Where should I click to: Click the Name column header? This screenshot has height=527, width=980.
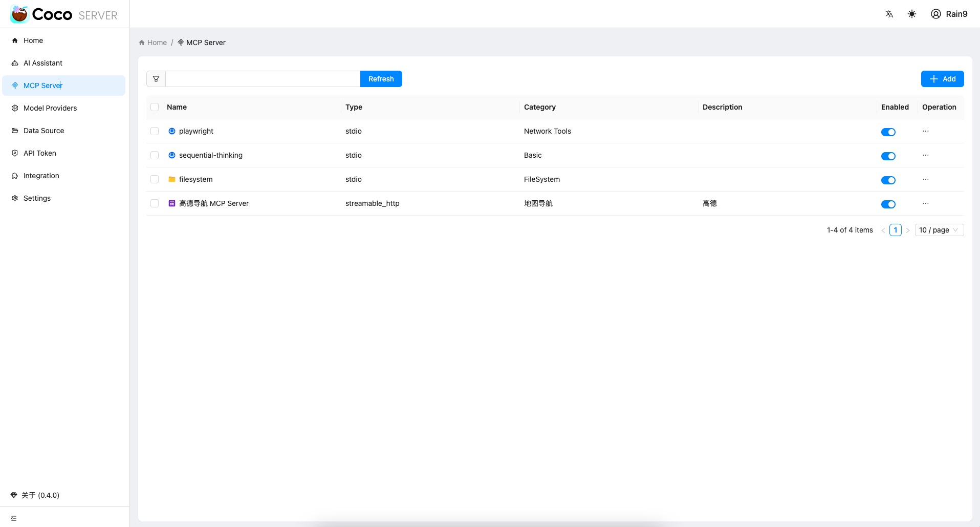[x=177, y=107]
